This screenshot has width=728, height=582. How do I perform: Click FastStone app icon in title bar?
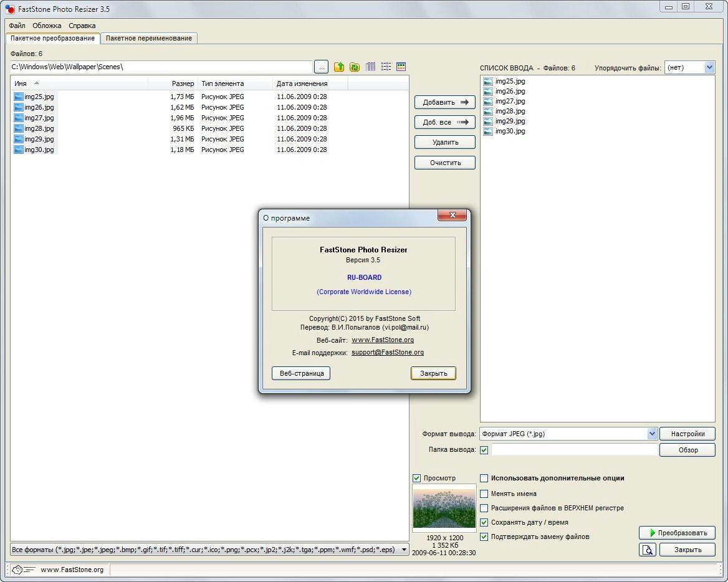pyautogui.click(x=10, y=9)
